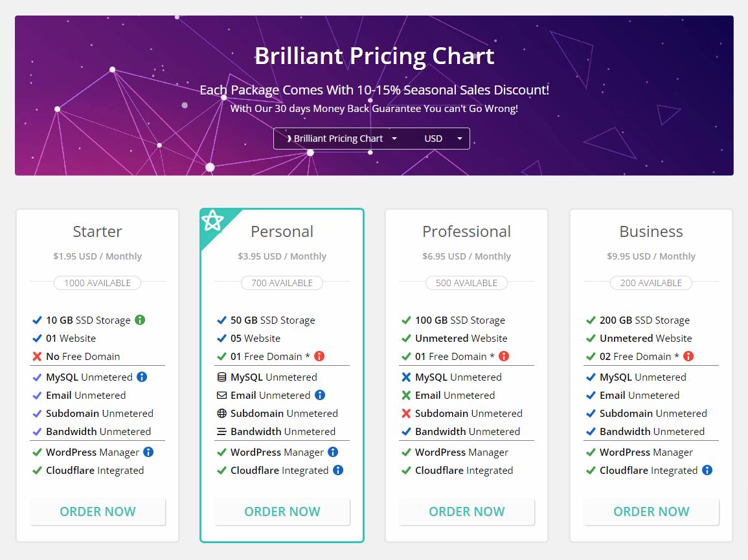Click info icon by Personal Cloudflare Integrated
Screen dimensions: 748x560
[x=338, y=470]
